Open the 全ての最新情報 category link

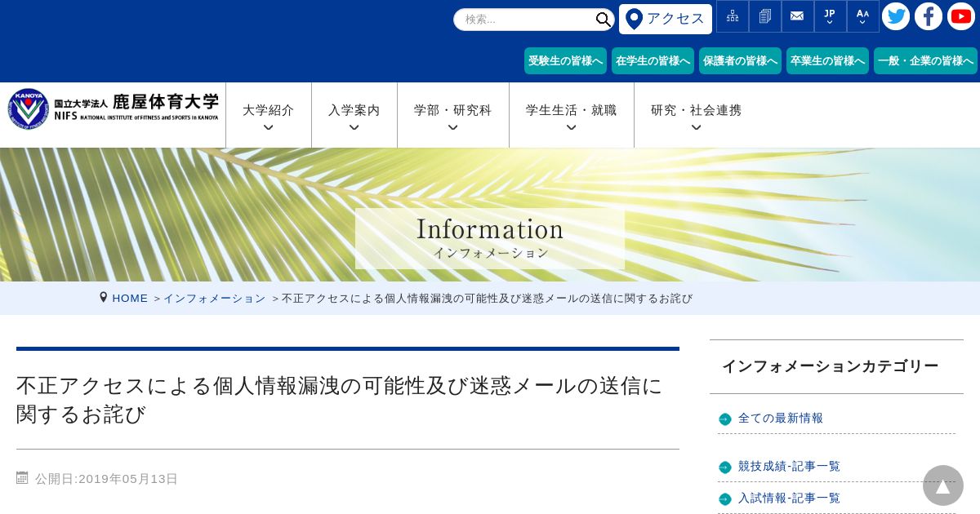781,419
